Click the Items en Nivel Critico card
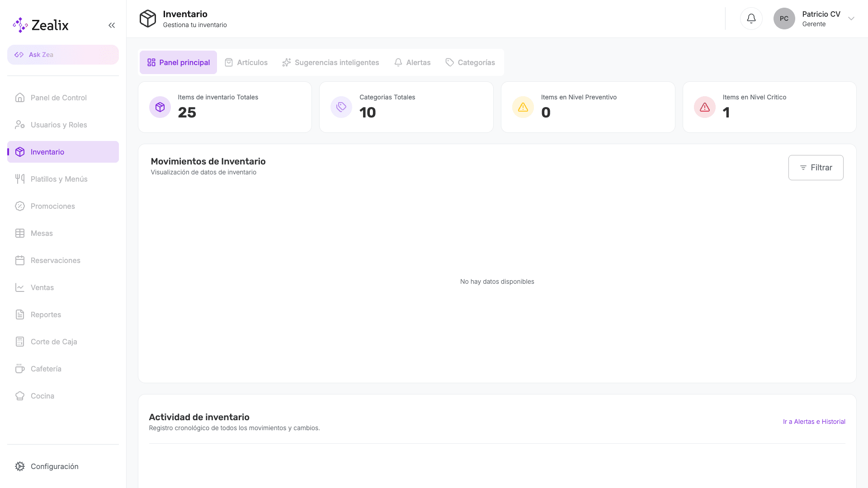 pyautogui.click(x=769, y=107)
